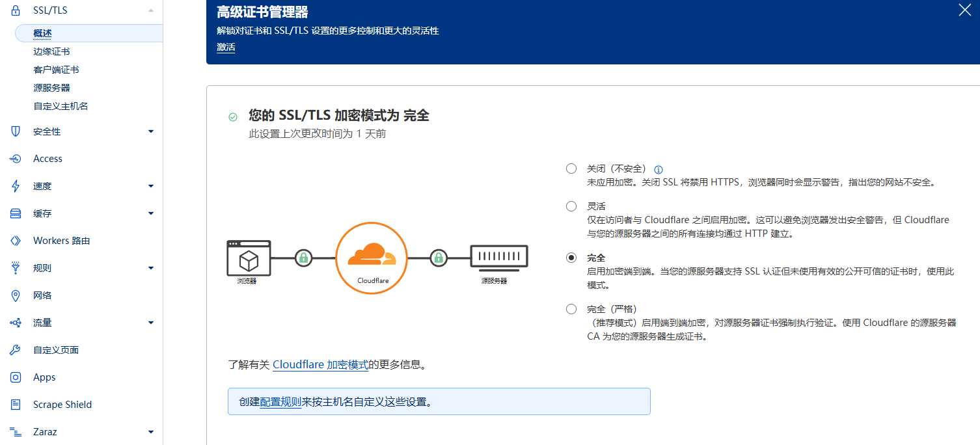Open the 自定义主机名 page

(x=61, y=106)
